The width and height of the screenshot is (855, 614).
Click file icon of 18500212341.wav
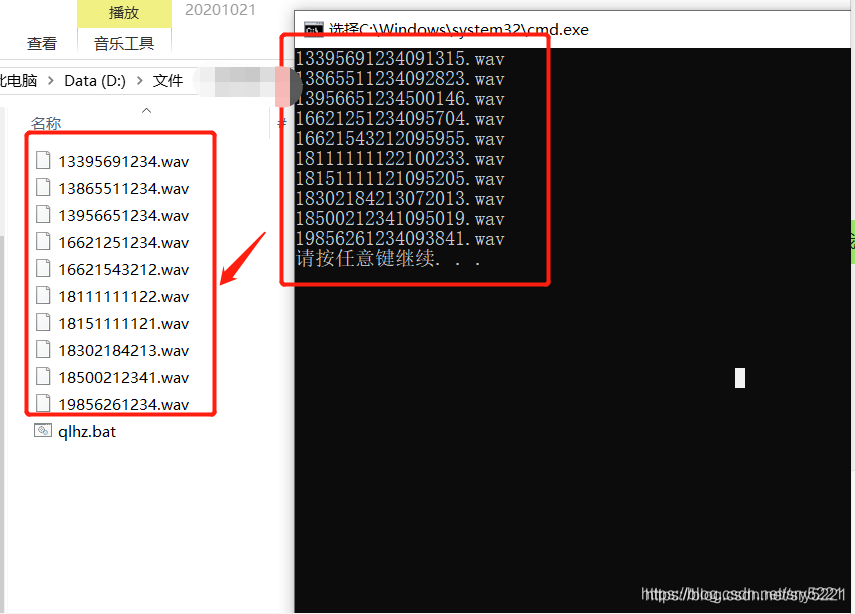pos(43,376)
